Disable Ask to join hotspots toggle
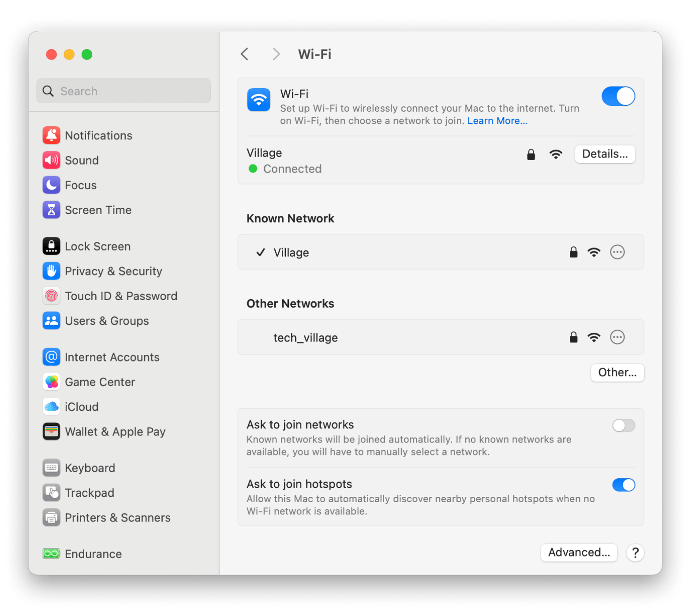The image size is (688, 616). coord(624,485)
